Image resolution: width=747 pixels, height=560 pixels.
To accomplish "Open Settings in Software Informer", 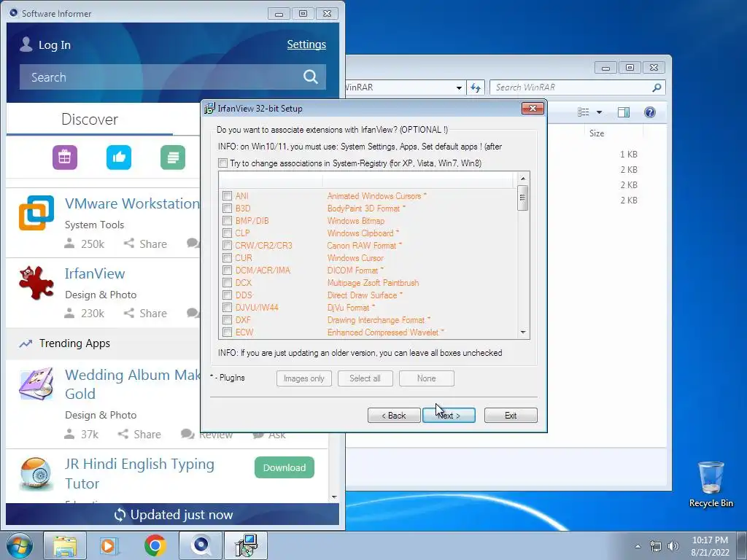I will pyautogui.click(x=306, y=44).
